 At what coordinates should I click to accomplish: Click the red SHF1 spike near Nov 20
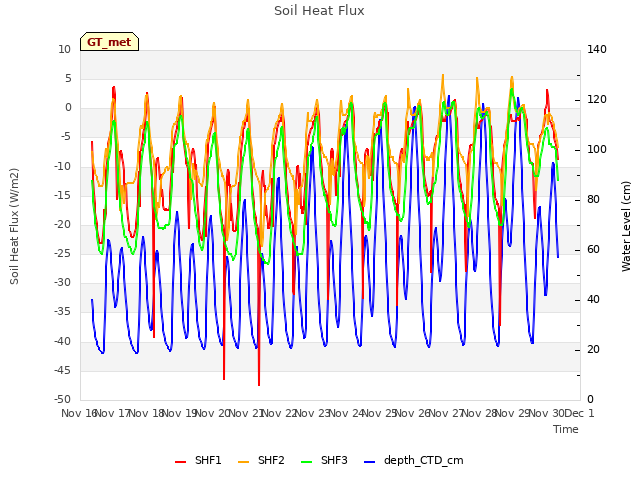tap(224, 378)
